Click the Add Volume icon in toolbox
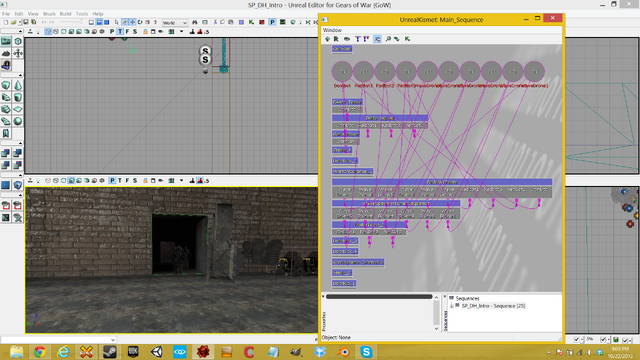 tap(18, 185)
